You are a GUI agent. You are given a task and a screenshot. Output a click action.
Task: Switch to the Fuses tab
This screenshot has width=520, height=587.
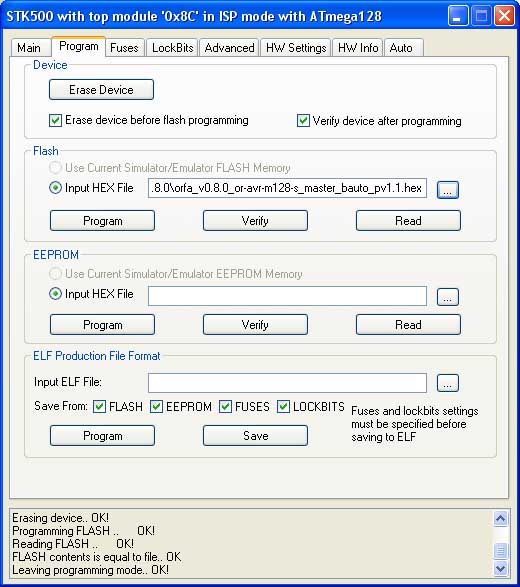coord(124,48)
